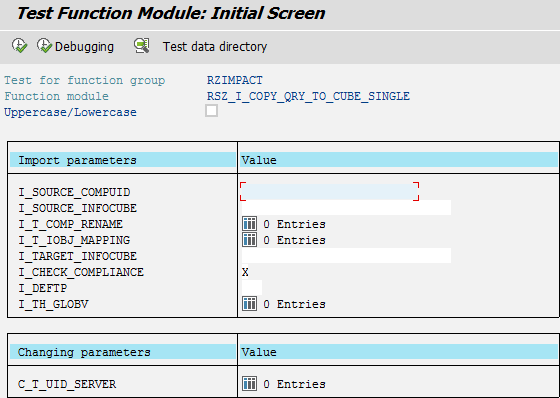Click the Function module label

tap(56, 96)
